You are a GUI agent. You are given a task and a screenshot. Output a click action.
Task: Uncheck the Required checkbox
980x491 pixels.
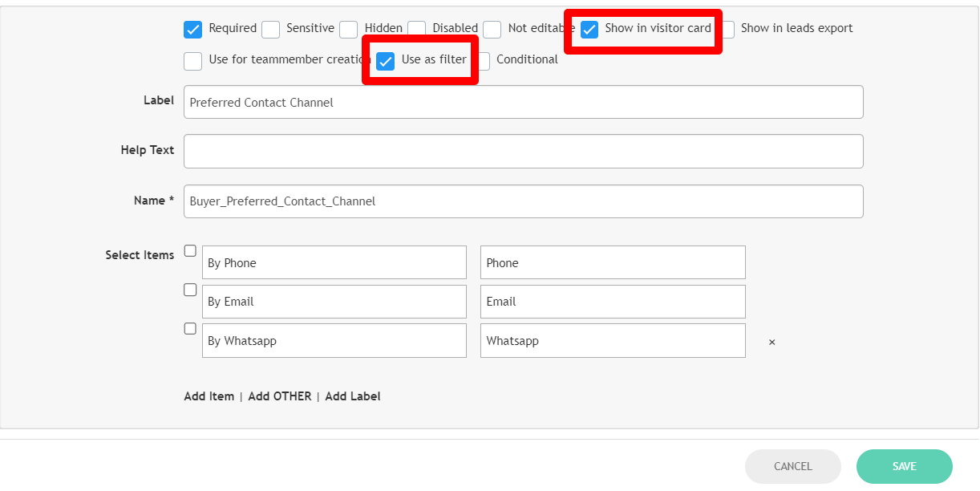tap(192, 30)
